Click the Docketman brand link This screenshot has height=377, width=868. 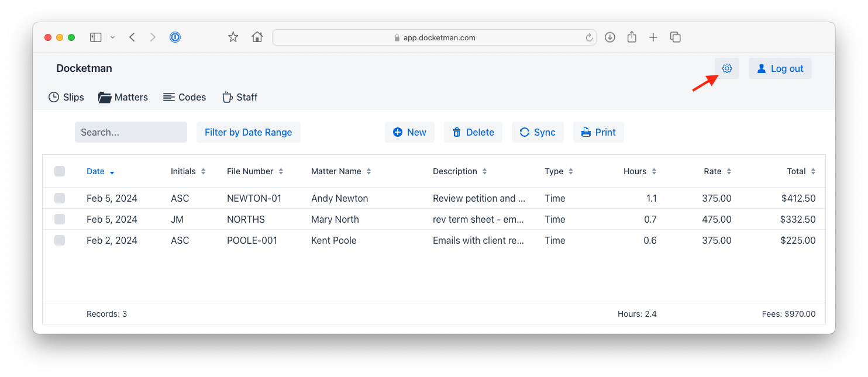point(84,68)
